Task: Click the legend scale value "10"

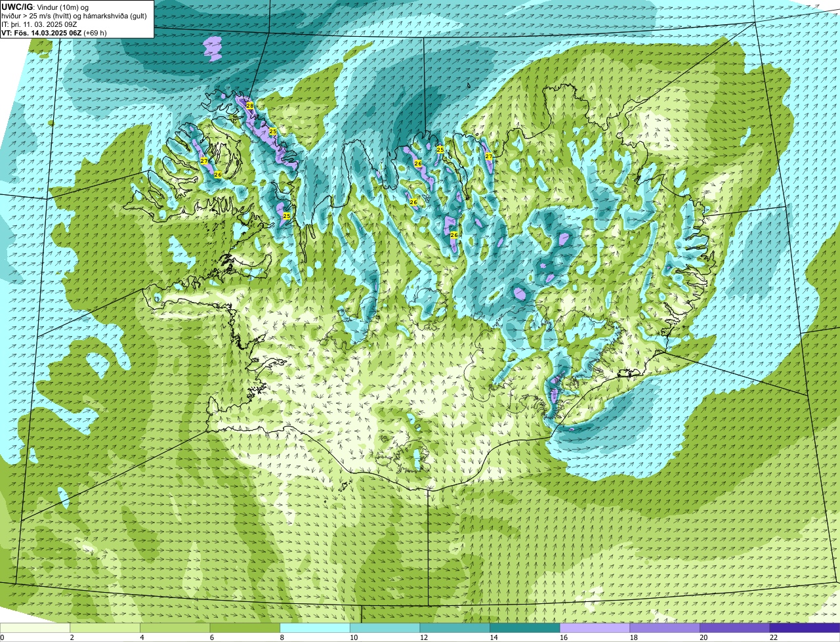Action: (x=354, y=637)
